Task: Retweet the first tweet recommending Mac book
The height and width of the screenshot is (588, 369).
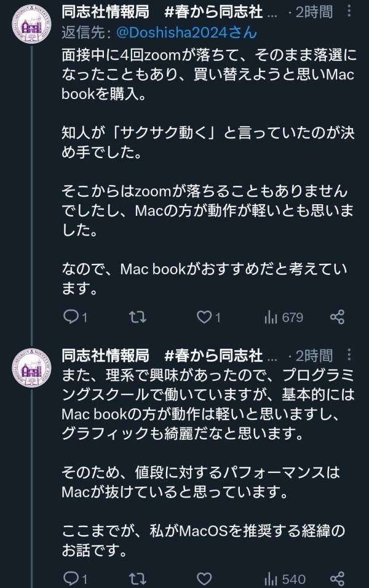Action: tap(138, 317)
